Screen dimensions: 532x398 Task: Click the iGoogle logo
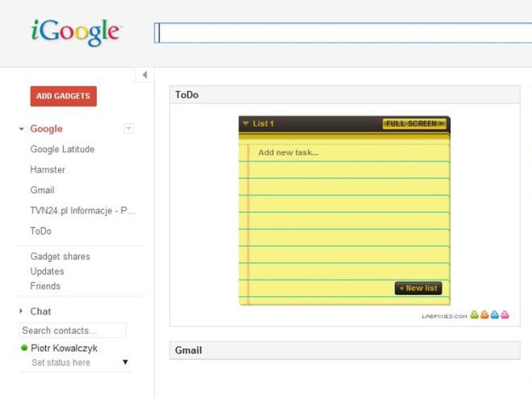(x=76, y=32)
